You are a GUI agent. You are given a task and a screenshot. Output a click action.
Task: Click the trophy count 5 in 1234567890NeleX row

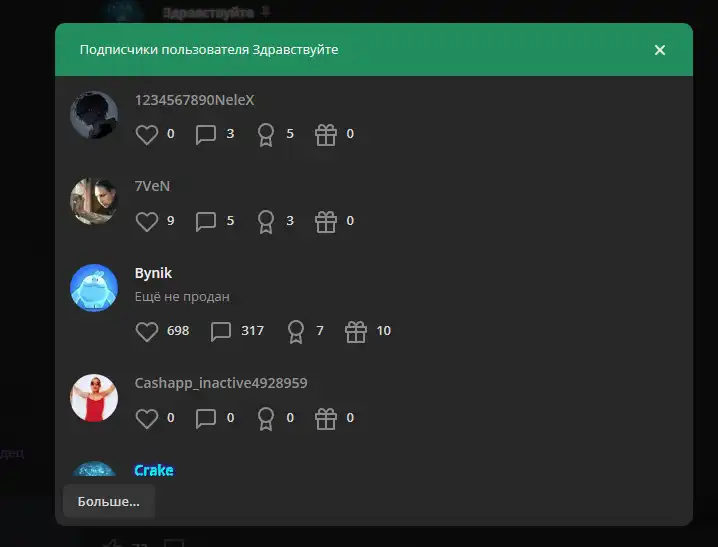(x=290, y=134)
